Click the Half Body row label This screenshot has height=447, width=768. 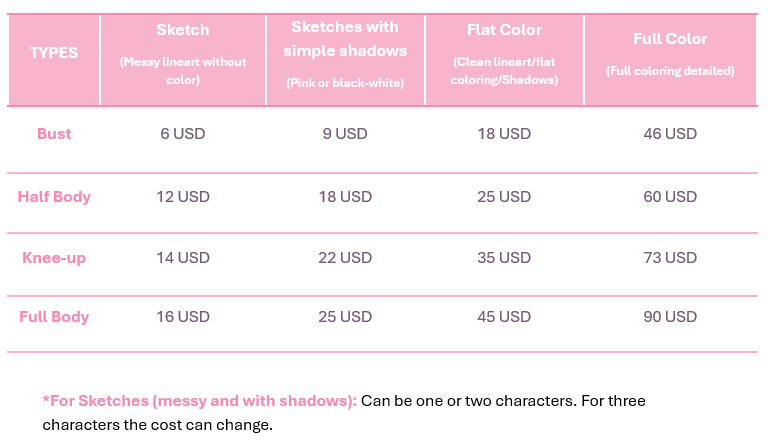pyautogui.click(x=54, y=197)
